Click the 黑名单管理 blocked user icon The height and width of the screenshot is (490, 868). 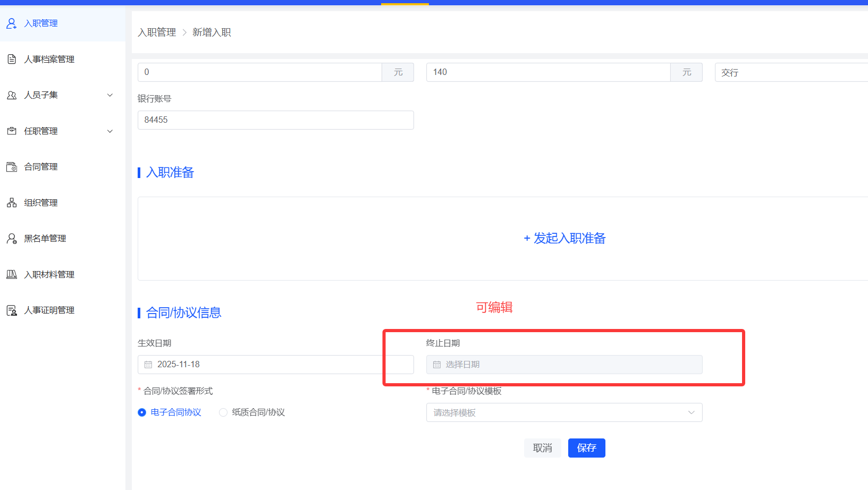pyautogui.click(x=12, y=239)
